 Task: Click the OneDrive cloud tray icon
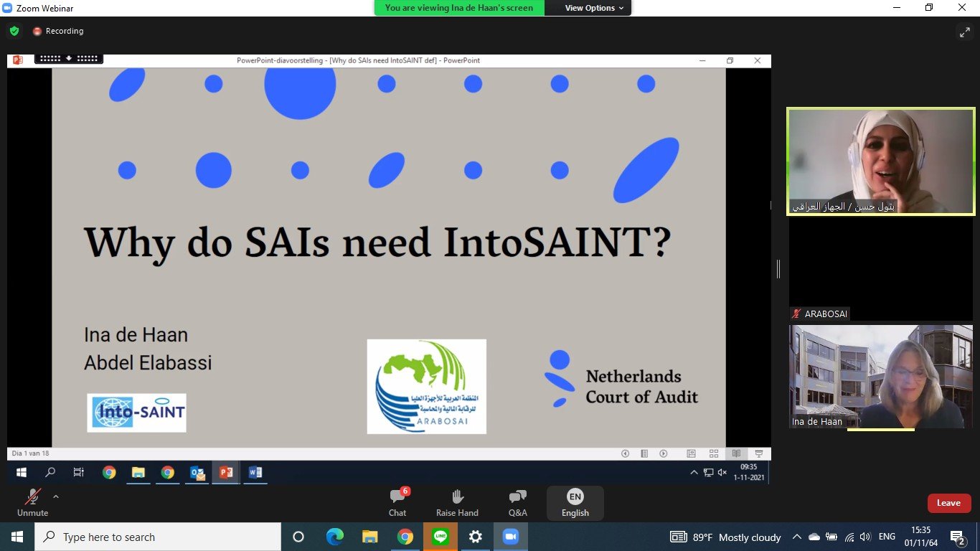coord(814,537)
